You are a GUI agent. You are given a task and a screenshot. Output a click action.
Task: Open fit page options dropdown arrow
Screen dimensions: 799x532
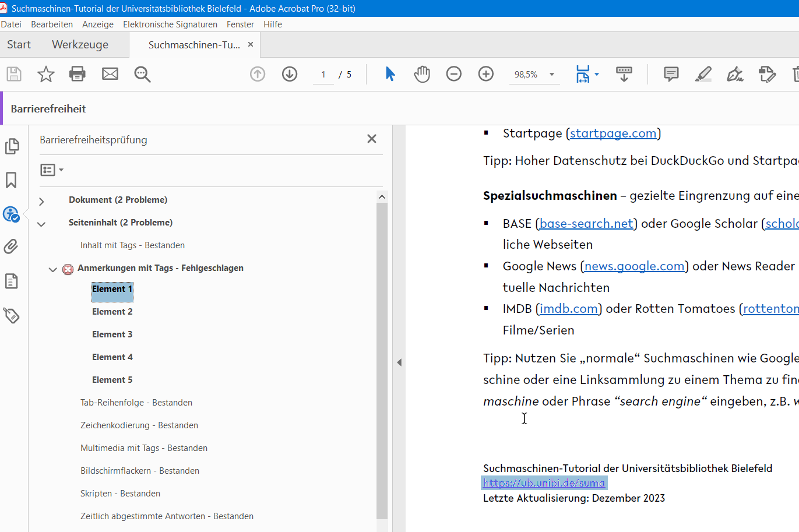pos(596,74)
